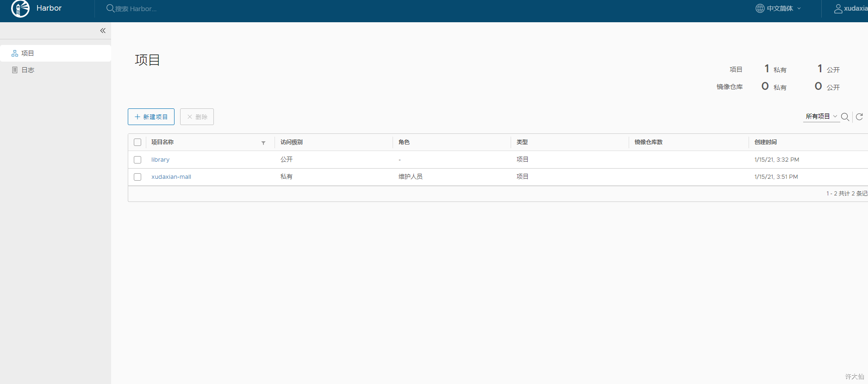This screenshot has width=868, height=384.
Task: Click the 镜像仓库 statistics label
Action: click(x=730, y=87)
